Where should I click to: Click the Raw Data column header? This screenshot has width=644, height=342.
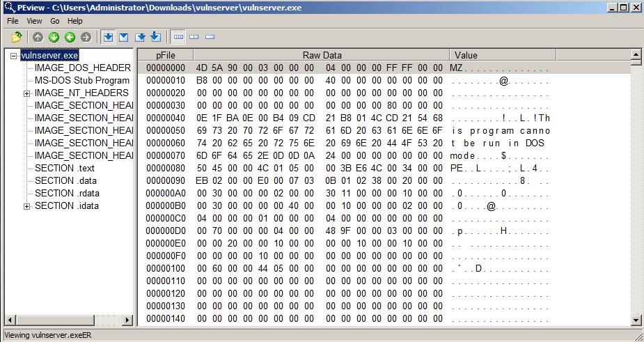pos(322,55)
